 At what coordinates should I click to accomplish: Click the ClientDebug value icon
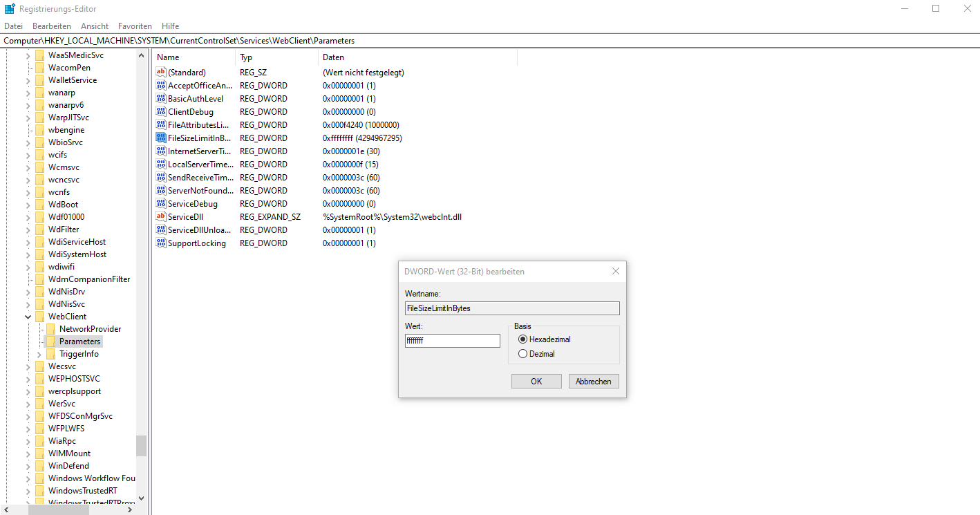[161, 111]
